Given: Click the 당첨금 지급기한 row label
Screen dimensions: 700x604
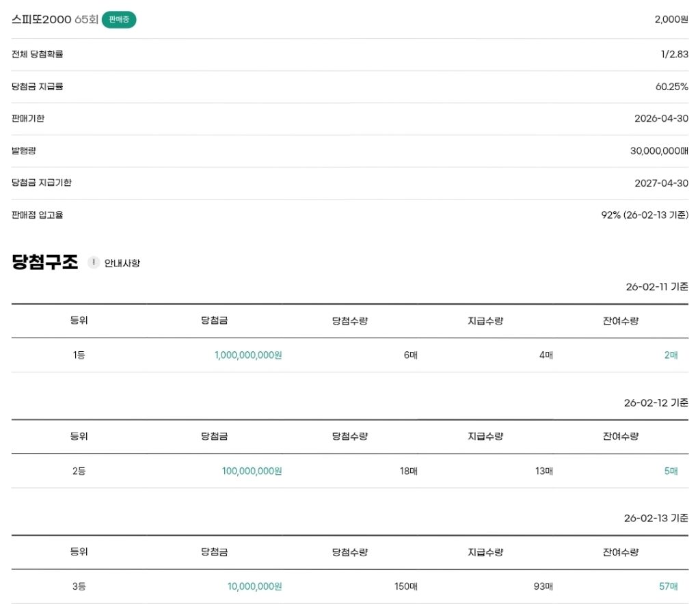Looking at the screenshot, I should click(42, 183).
